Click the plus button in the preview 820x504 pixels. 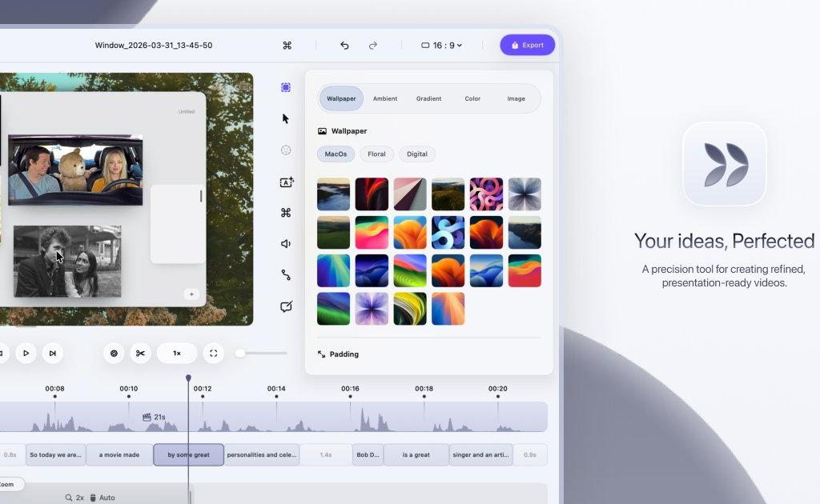pos(191,294)
